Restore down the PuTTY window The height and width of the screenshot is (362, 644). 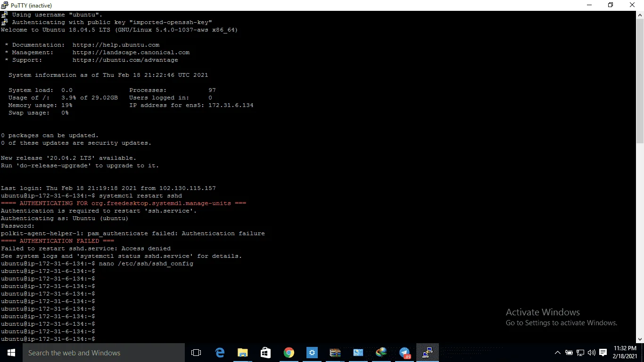coord(611,5)
